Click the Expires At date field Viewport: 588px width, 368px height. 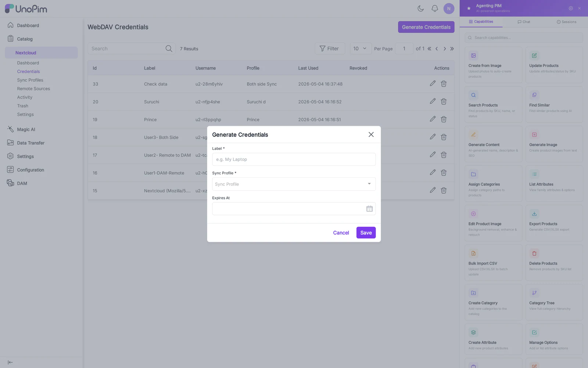(294, 209)
